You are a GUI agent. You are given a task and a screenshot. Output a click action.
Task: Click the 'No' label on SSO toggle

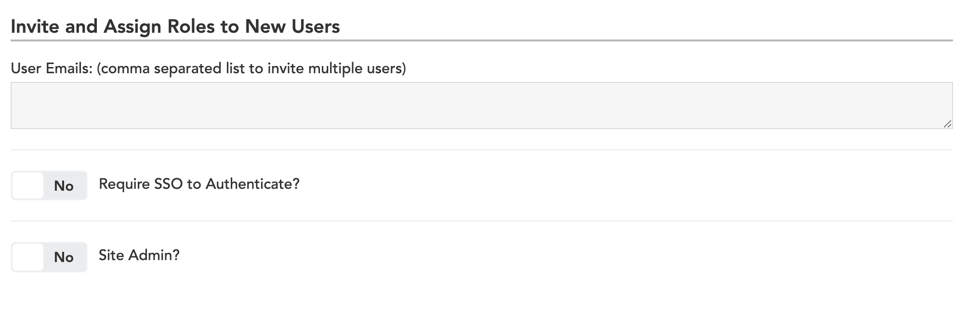64,186
